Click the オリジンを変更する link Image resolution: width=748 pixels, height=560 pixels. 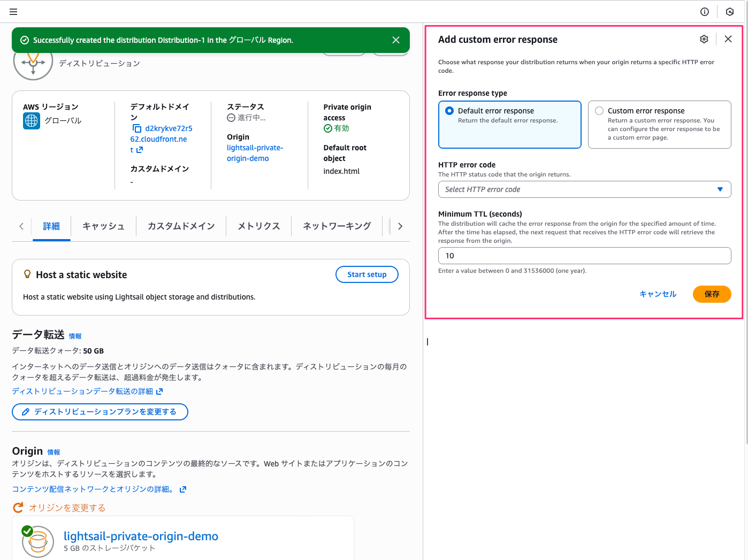[x=67, y=508]
